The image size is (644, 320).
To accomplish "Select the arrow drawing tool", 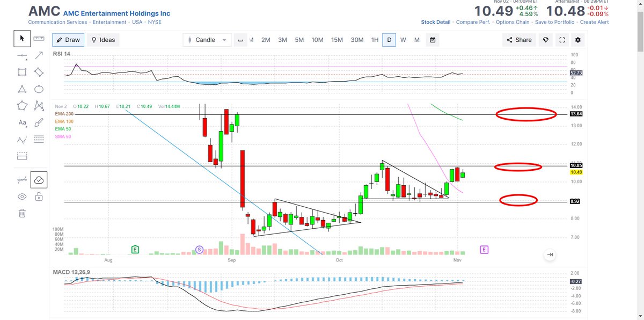I will click(x=39, y=55).
